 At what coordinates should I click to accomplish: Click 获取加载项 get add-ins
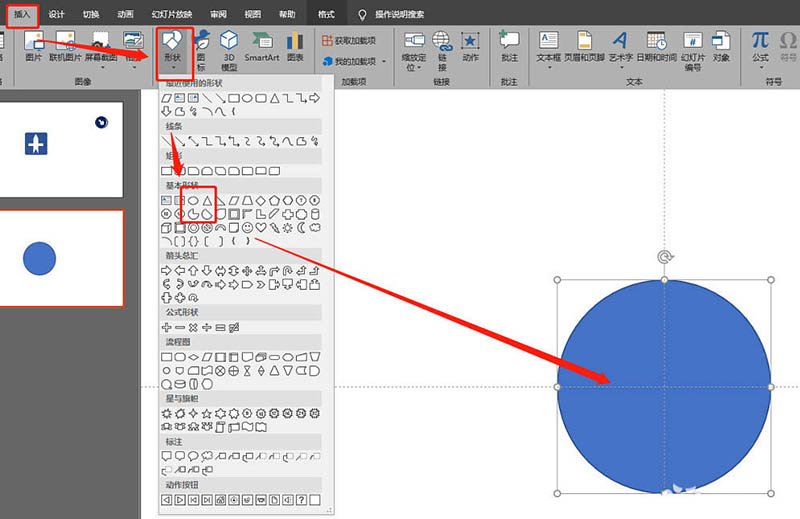coord(349,40)
